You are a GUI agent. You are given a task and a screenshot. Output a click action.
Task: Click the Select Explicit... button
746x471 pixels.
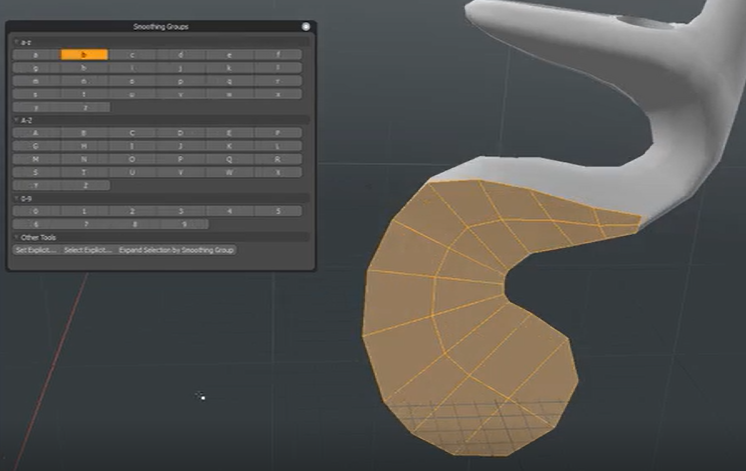pyautogui.click(x=87, y=250)
